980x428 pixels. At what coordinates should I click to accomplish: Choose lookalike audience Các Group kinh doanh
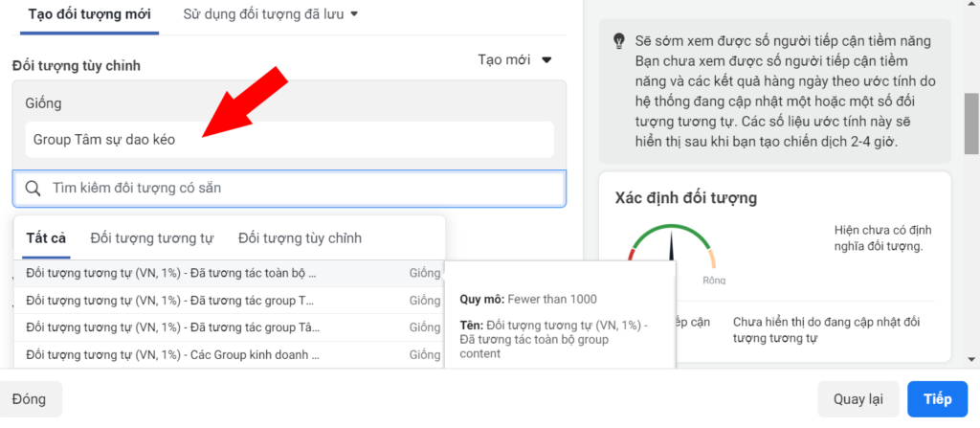[229, 355]
